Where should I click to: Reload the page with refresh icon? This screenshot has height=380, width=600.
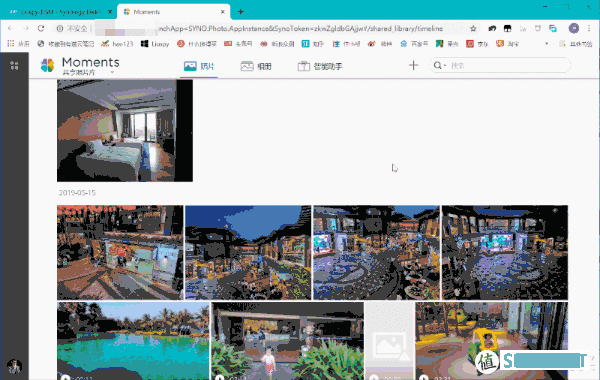click(x=41, y=28)
